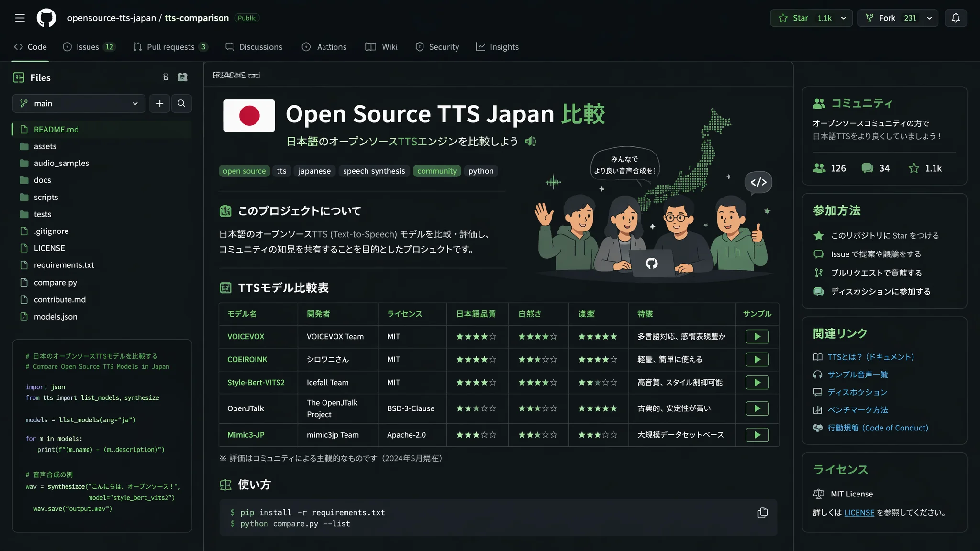Click the members count 126 icon
The width and height of the screenshot is (980, 551).
819,168
